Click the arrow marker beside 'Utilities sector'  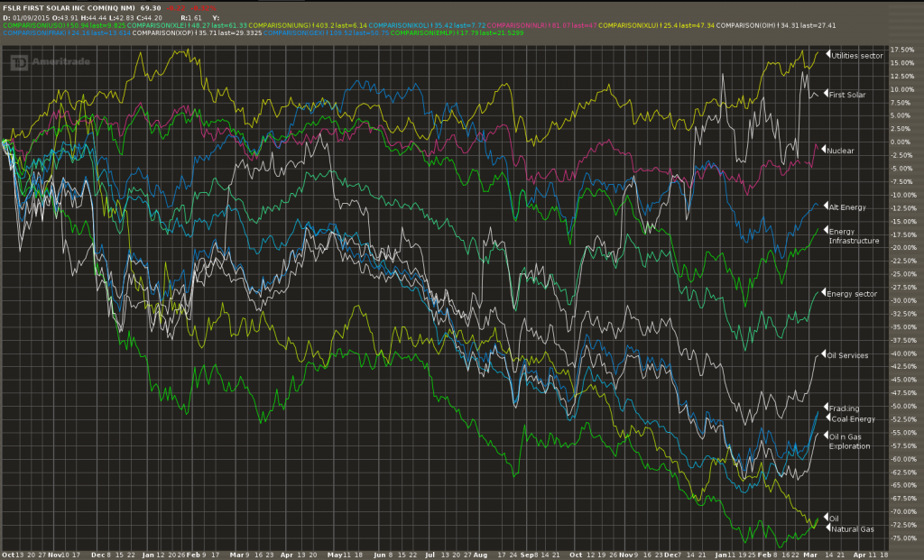[x=828, y=54]
